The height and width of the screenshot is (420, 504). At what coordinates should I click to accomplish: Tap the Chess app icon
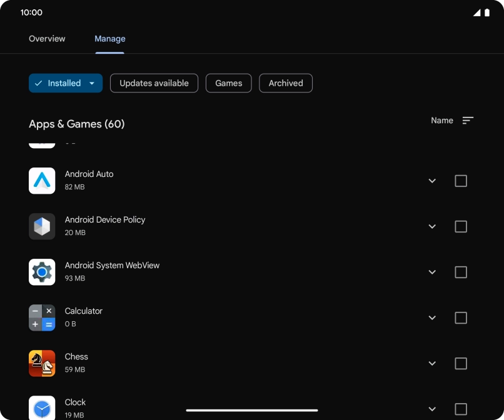point(42,363)
